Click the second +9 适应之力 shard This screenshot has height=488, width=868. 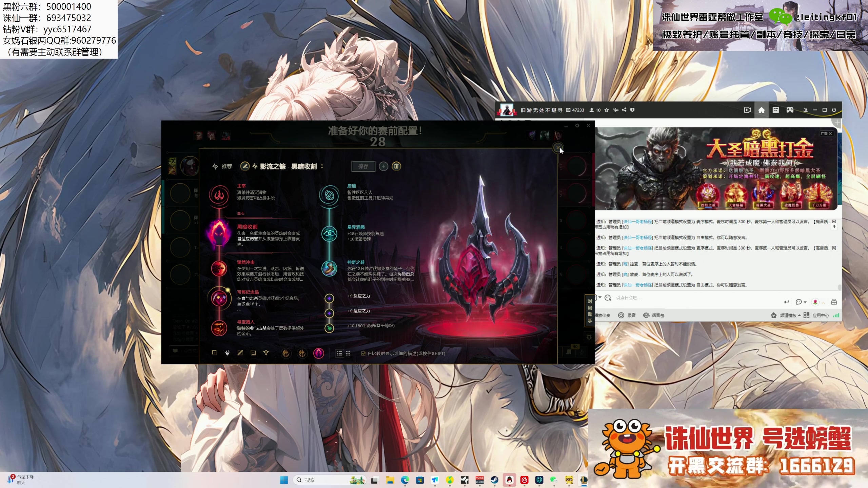(x=329, y=313)
